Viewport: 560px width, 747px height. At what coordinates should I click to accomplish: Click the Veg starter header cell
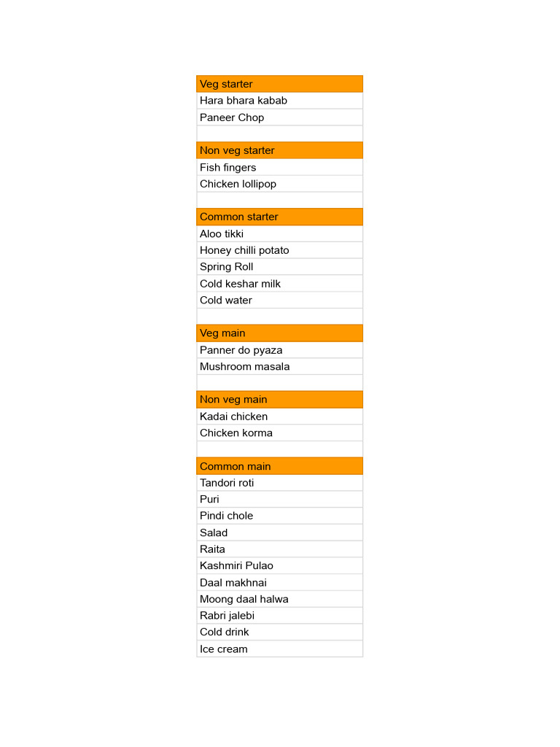click(x=279, y=84)
